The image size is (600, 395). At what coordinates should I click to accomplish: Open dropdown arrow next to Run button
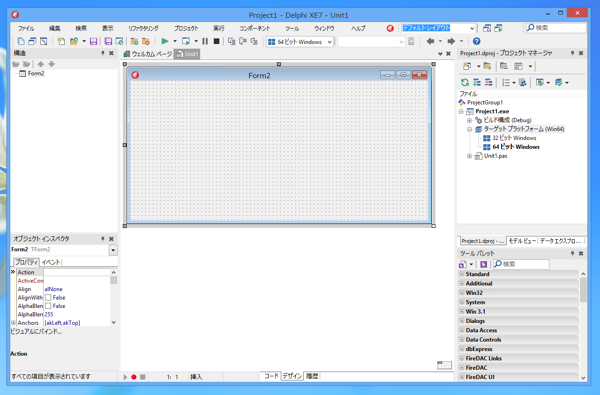pos(175,41)
